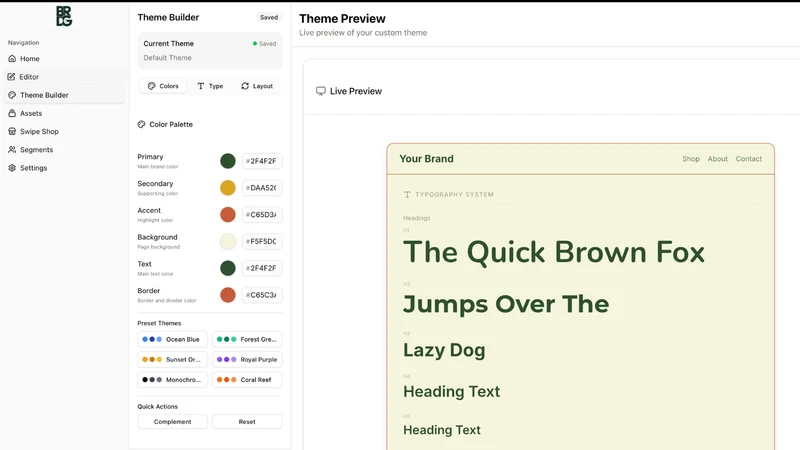Click the Theme Builder palette icon in sidebar

(12, 95)
